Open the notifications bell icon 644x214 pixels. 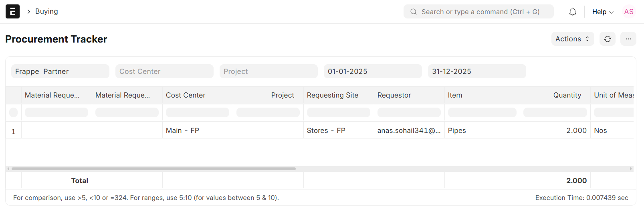573,12
